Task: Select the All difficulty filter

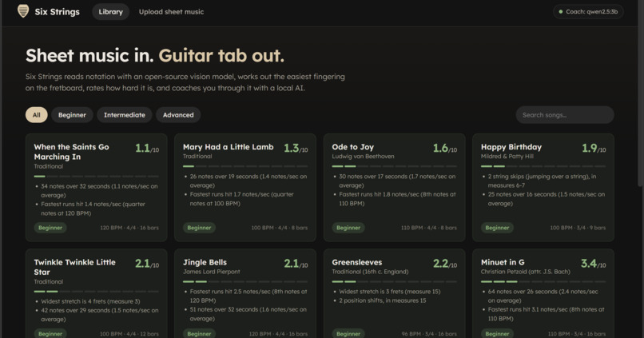Action: point(37,115)
